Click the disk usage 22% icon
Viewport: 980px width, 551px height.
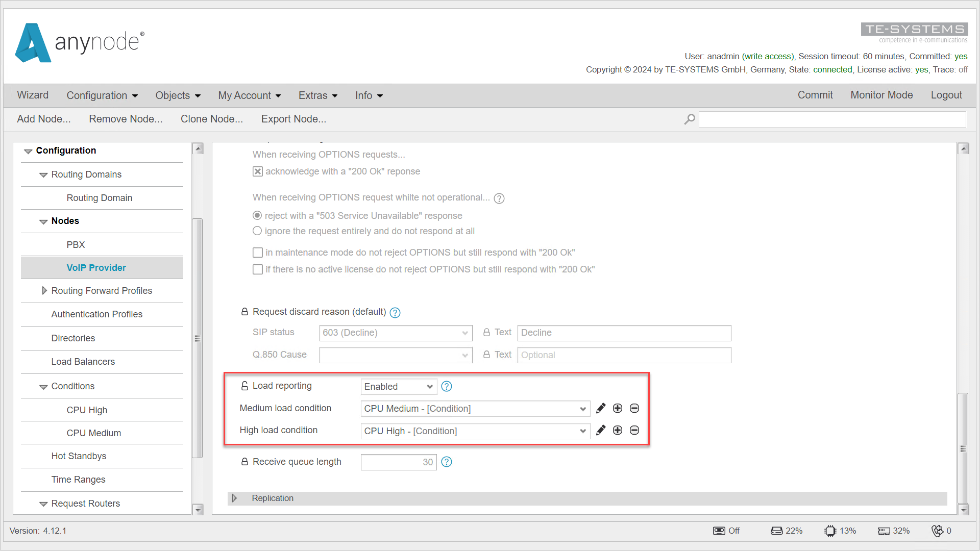tap(776, 531)
